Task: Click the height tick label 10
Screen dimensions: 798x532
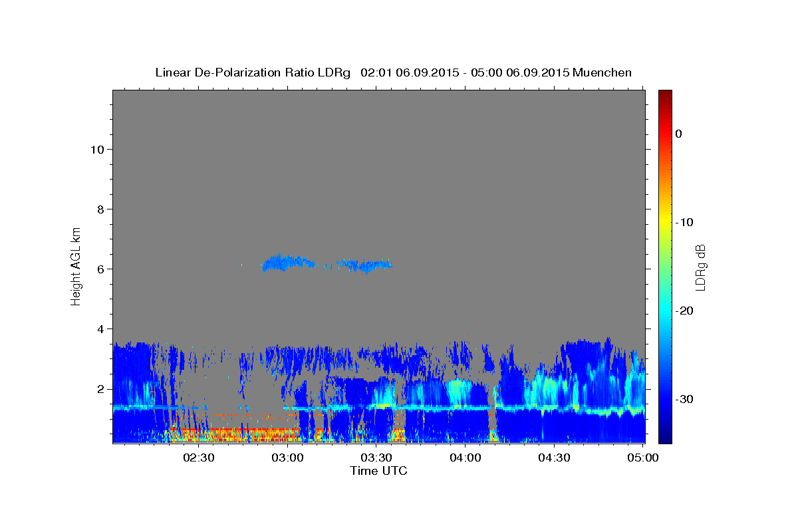Action: (x=97, y=149)
